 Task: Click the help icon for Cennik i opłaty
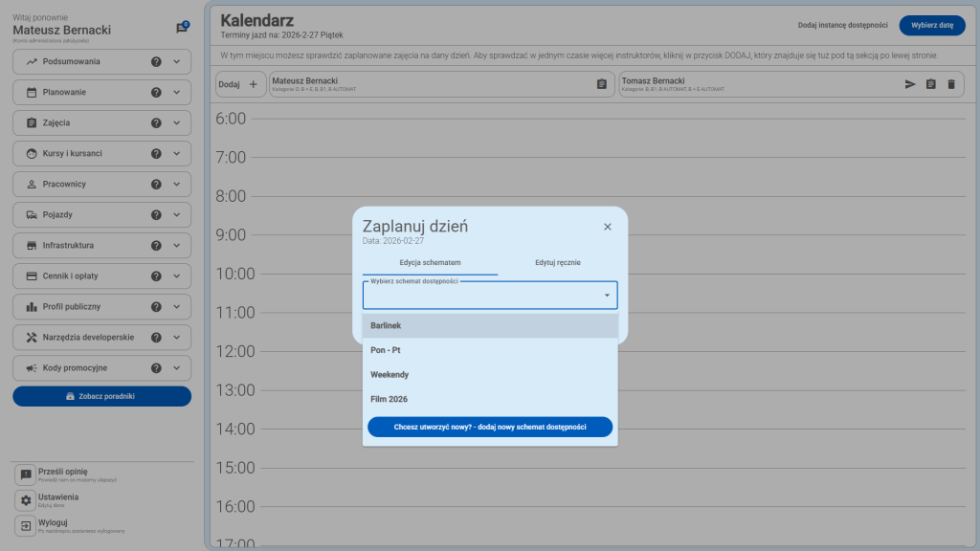pyautogui.click(x=156, y=276)
